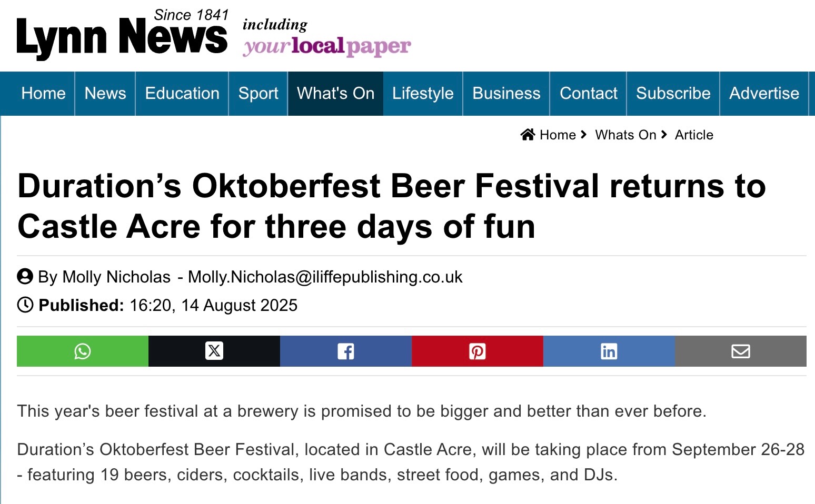Click the News navigation item

[x=105, y=94]
